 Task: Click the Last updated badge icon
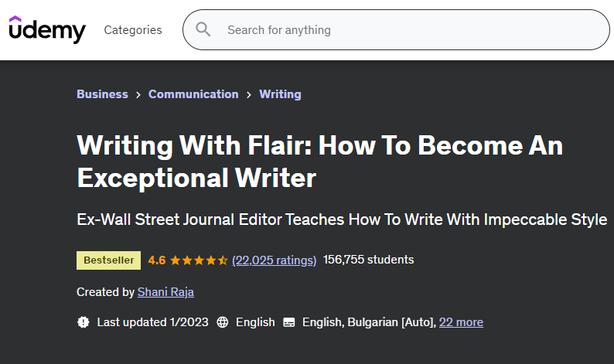pyautogui.click(x=84, y=322)
